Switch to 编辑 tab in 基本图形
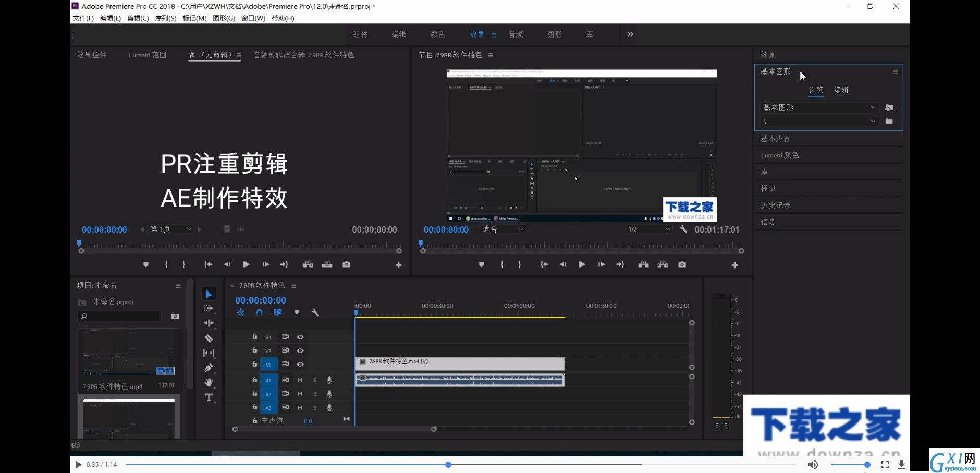The image size is (980, 473). [x=841, y=90]
